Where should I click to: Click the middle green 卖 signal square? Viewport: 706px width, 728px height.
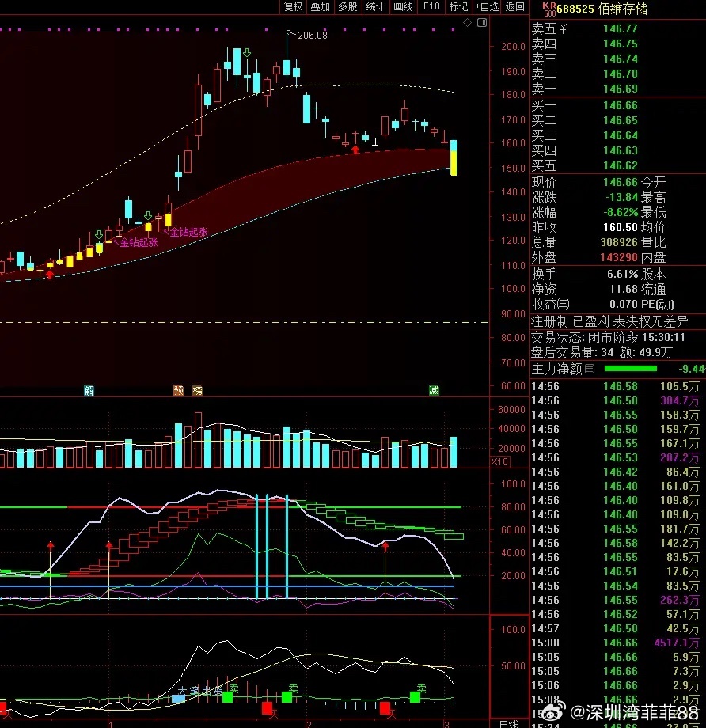pos(287,697)
